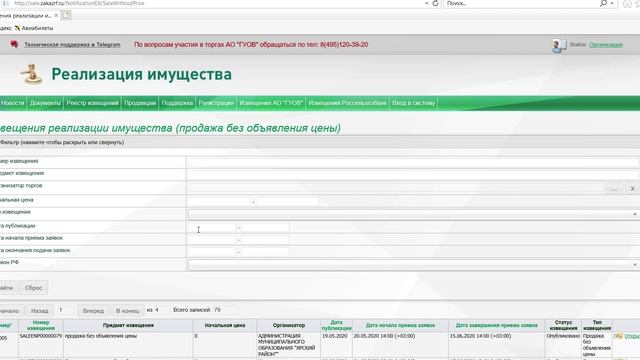This screenshot has height=360, width=640.
Task: Click the 19.05.2020 publication date cell
Action: pyautogui.click(x=335, y=336)
